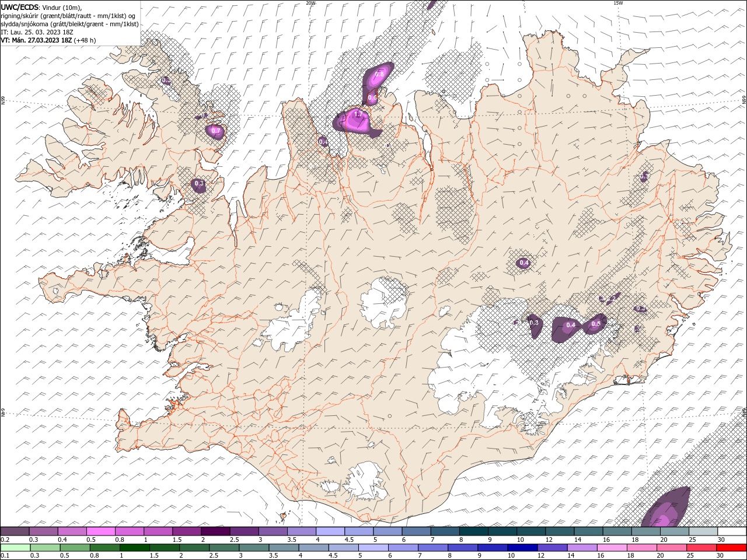Click the medium green 0.5 rain legend swatch
This screenshot has width=747, height=560.
click(75, 548)
